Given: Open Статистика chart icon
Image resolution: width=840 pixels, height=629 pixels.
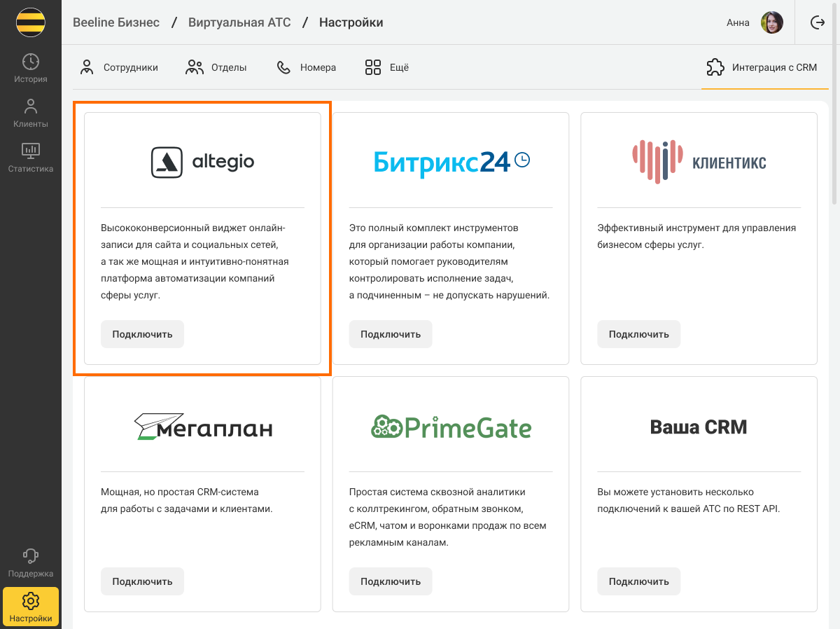Looking at the screenshot, I should (x=31, y=151).
